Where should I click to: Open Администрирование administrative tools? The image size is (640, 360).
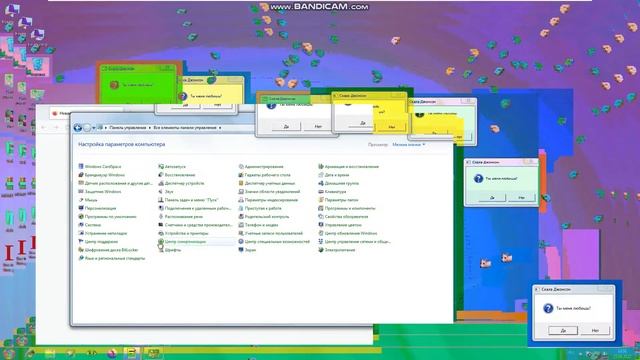click(261, 167)
